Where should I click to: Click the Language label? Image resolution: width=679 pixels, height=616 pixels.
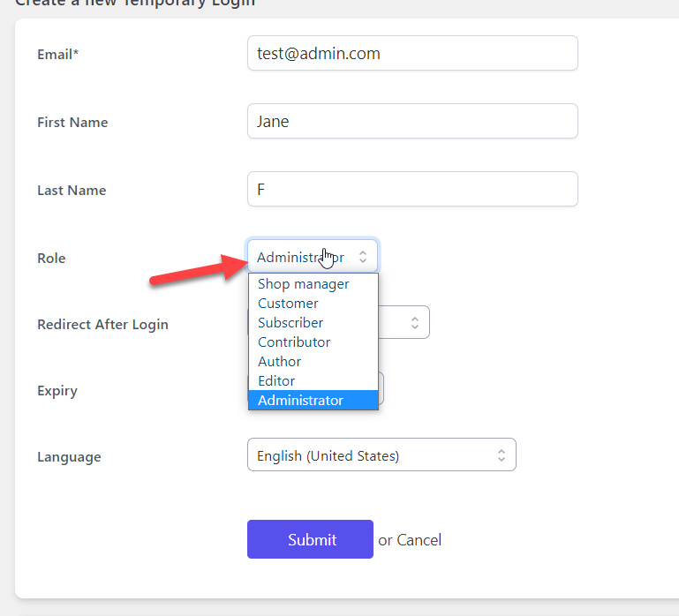69,457
